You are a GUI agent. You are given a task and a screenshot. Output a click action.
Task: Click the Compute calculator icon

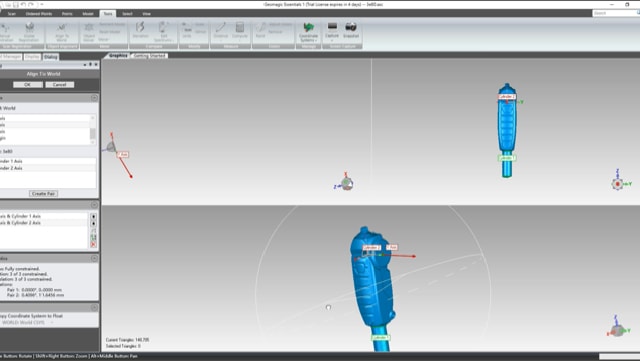pos(240,30)
